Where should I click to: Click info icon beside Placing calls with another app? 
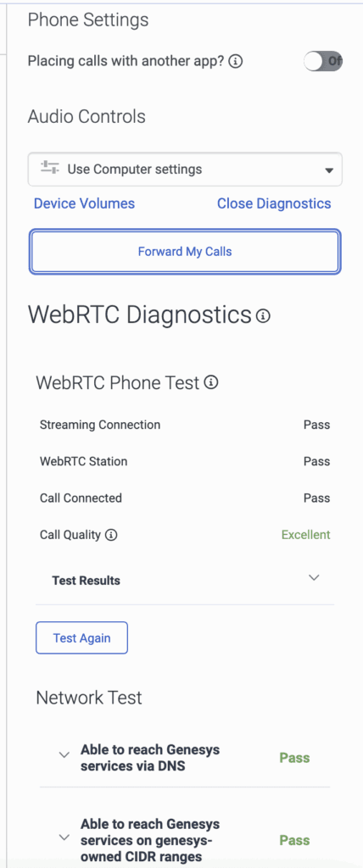point(236,61)
